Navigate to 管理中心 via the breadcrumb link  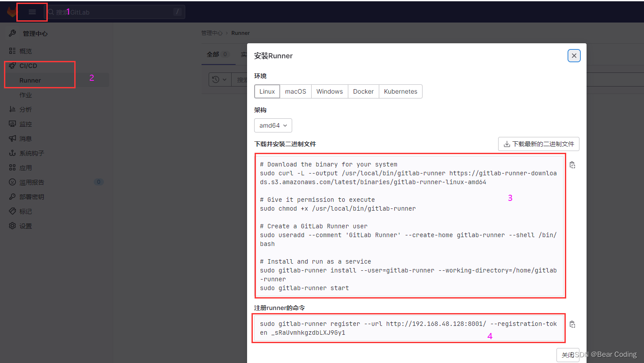pyautogui.click(x=211, y=33)
